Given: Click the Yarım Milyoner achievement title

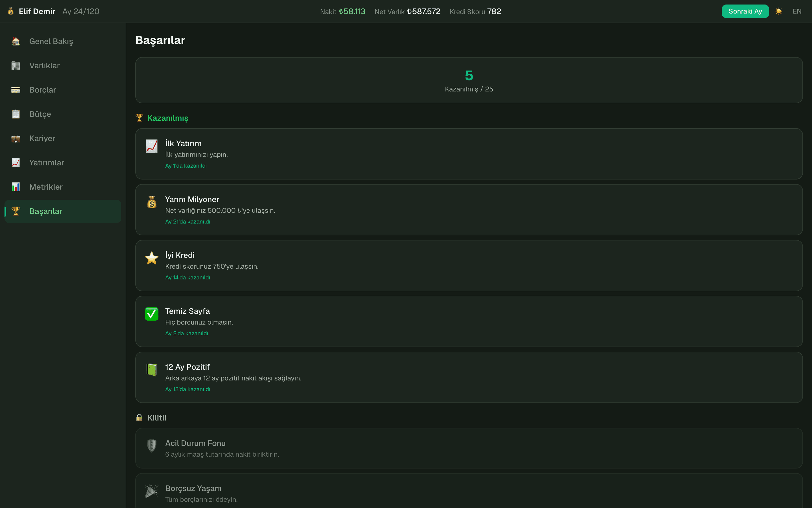Looking at the screenshot, I should point(192,199).
